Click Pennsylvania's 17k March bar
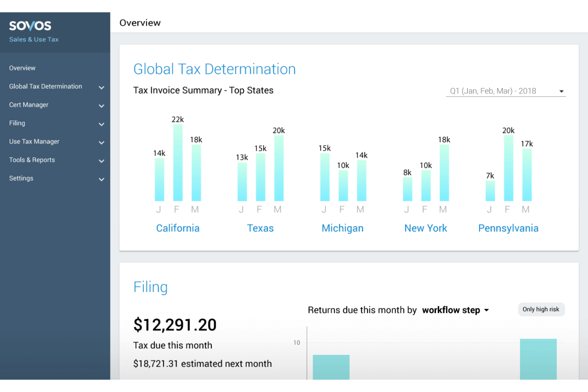 tap(527, 175)
